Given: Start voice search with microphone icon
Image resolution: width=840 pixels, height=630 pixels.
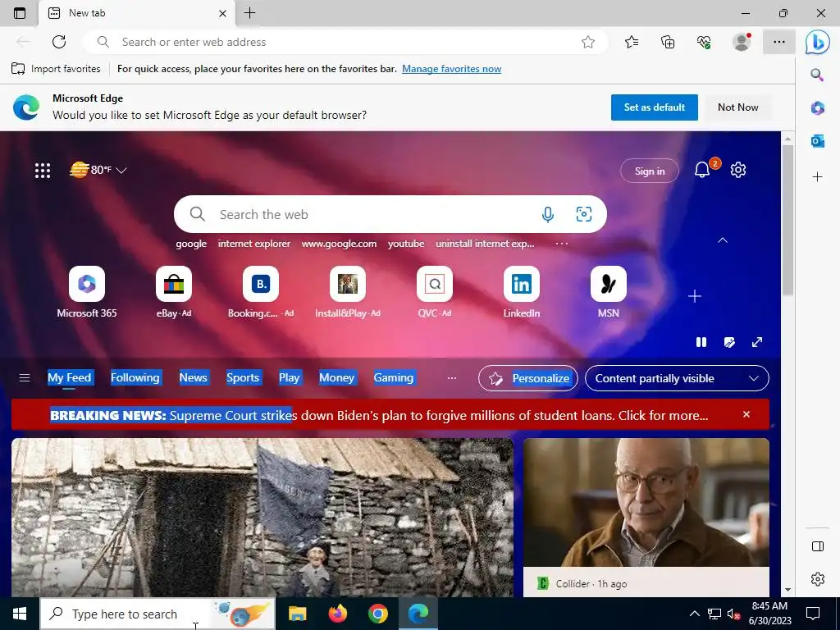Looking at the screenshot, I should (547, 214).
